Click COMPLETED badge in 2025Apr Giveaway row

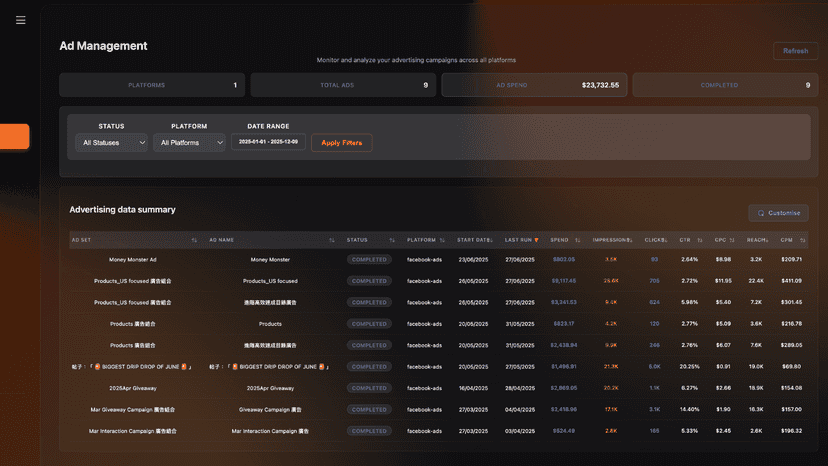tap(369, 388)
